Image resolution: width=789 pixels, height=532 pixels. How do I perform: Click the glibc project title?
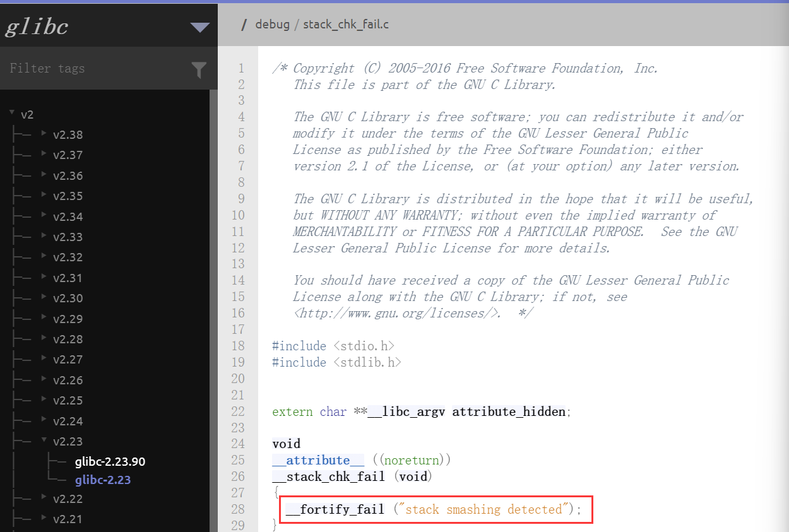(x=37, y=27)
